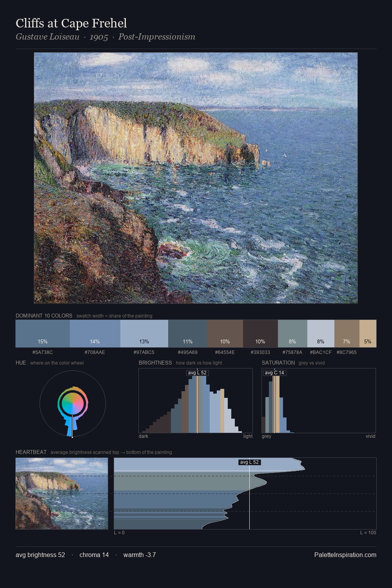
Task: Click the hex code '#495A69'
Action: click(188, 352)
